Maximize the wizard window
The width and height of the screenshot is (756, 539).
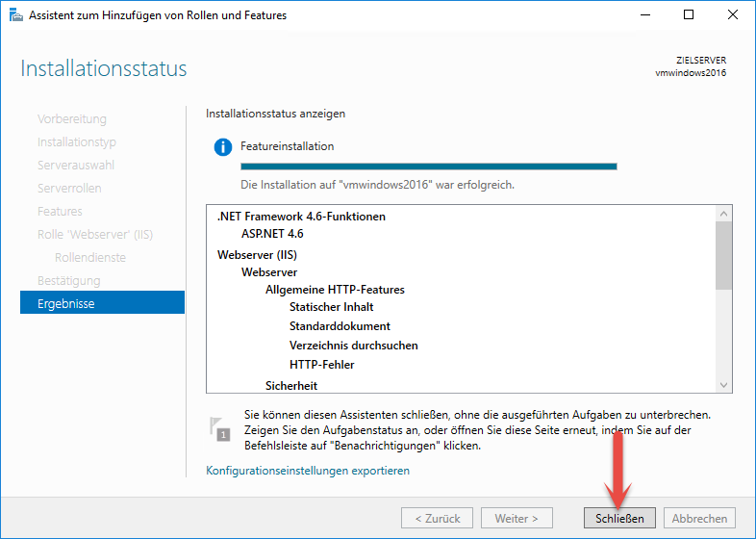tap(689, 15)
